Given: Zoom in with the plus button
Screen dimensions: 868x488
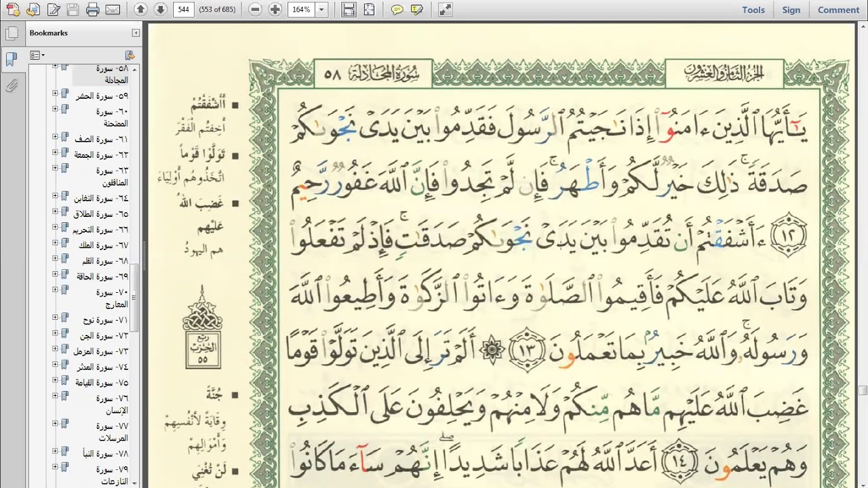Looking at the screenshot, I should click(275, 9).
